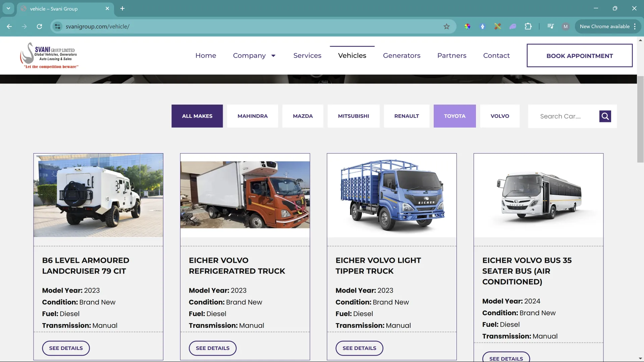Image resolution: width=644 pixels, height=362 pixels.
Task: Bookmark this page with the star icon
Action: [x=446, y=26]
